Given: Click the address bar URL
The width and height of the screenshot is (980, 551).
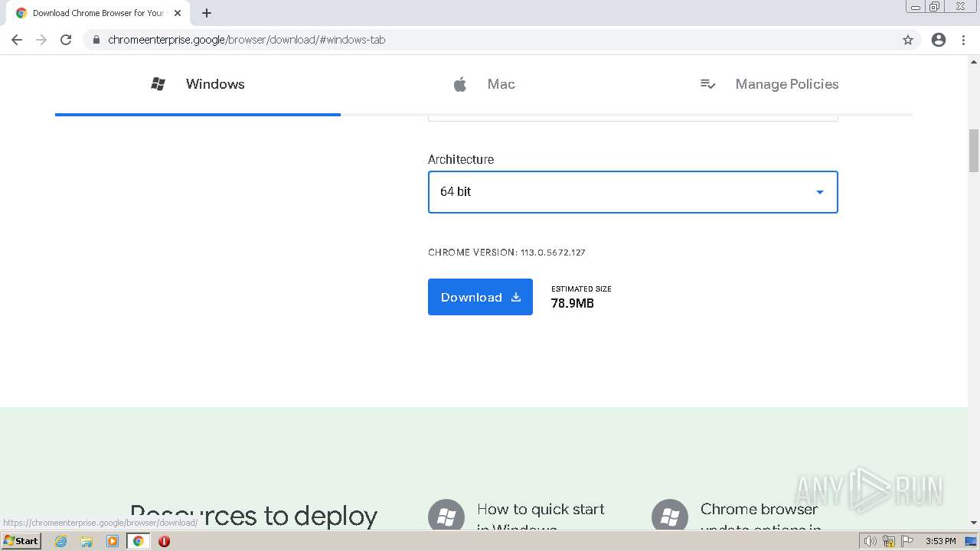Looking at the screenshot, I should tap(247, 40).
